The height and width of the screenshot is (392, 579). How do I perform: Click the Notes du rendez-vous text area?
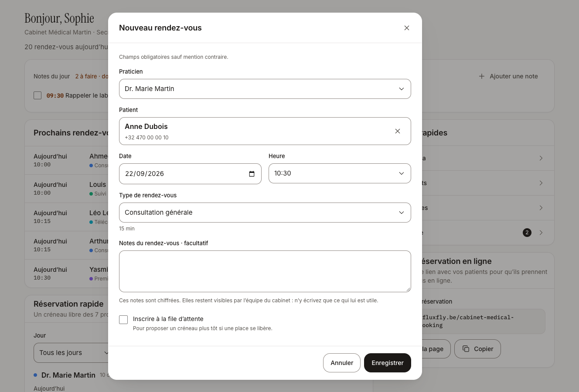tap(265, 271)
